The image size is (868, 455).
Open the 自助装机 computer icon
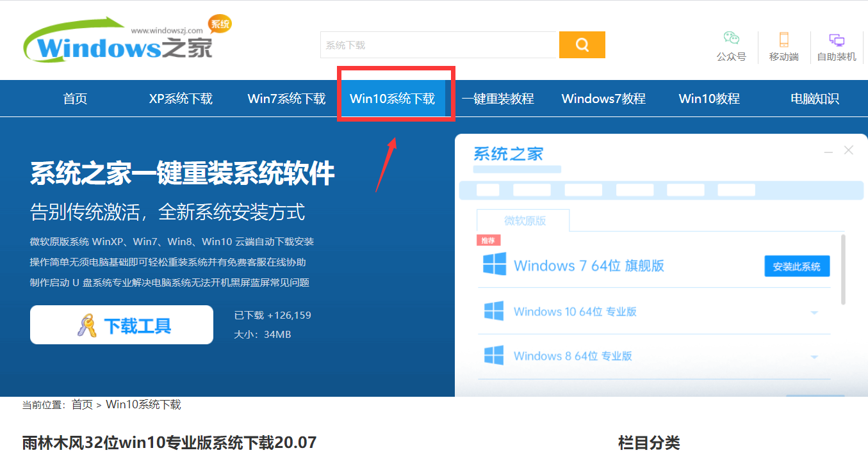point(836,39)
